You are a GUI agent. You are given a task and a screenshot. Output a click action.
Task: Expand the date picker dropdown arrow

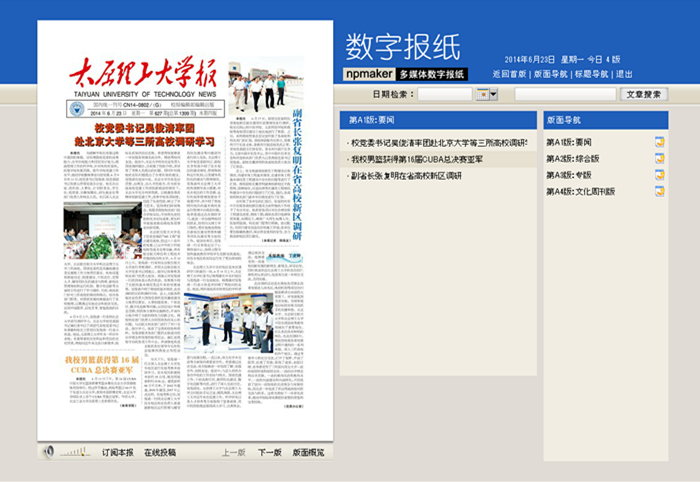coord(493,94)
